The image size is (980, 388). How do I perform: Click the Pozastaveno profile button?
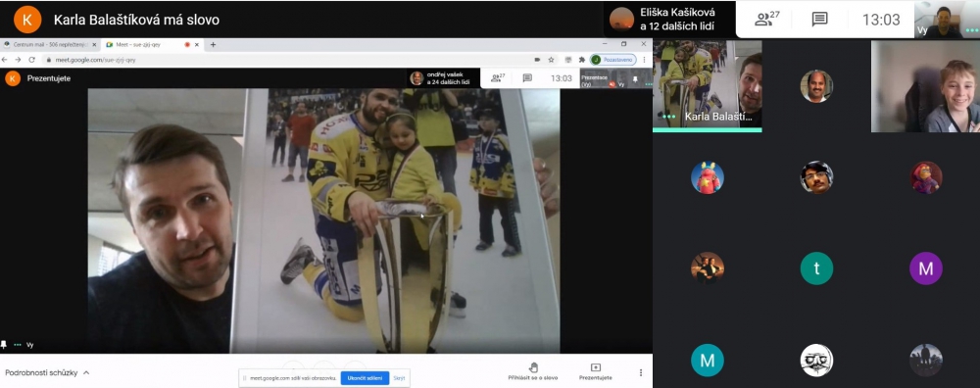point(613,60)
